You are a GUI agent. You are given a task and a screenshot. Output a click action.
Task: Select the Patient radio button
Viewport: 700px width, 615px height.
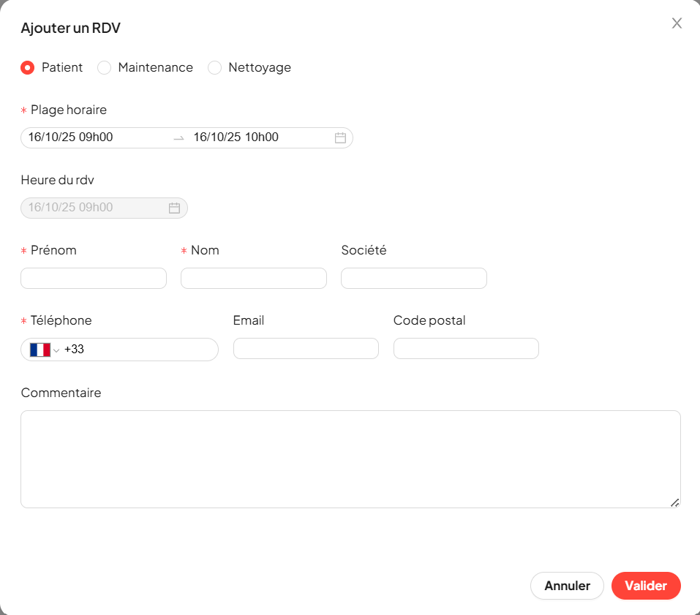click(28, 68)
